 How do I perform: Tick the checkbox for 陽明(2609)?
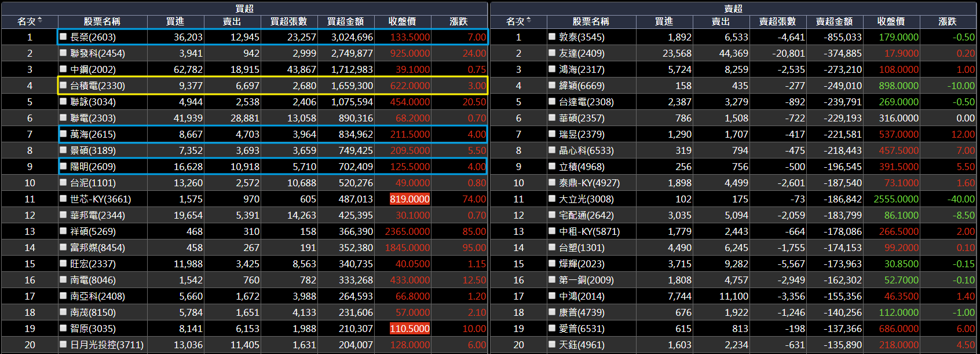[x=64, y=166]
